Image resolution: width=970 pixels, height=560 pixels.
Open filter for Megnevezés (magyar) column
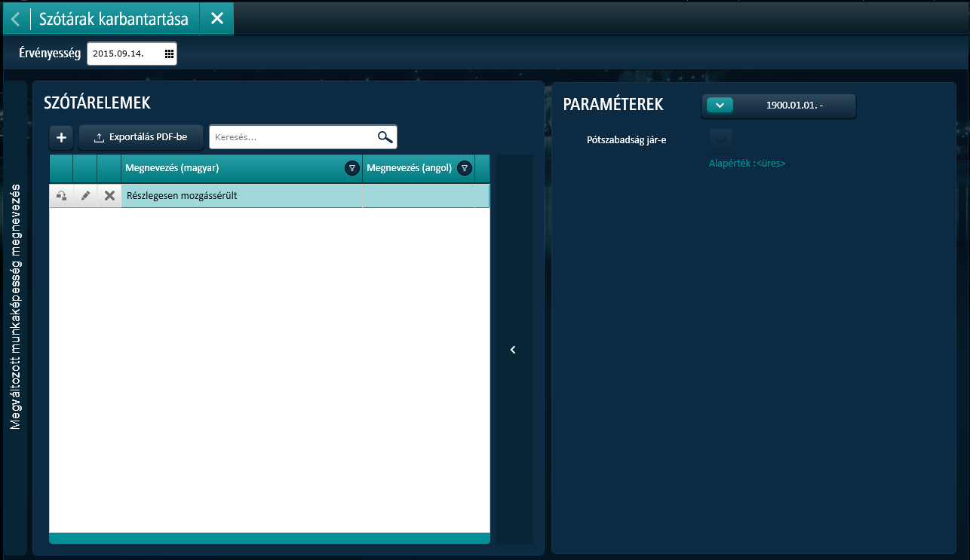351,168
